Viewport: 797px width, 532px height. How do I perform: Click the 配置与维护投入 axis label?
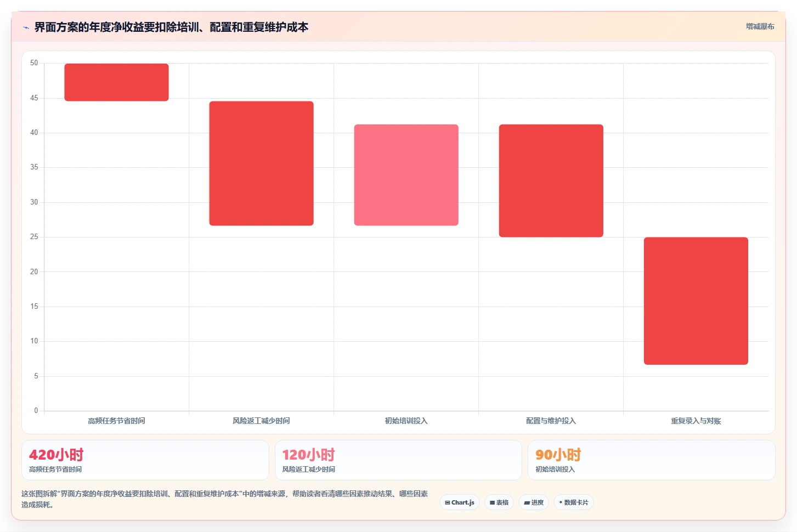click(551, 421)
